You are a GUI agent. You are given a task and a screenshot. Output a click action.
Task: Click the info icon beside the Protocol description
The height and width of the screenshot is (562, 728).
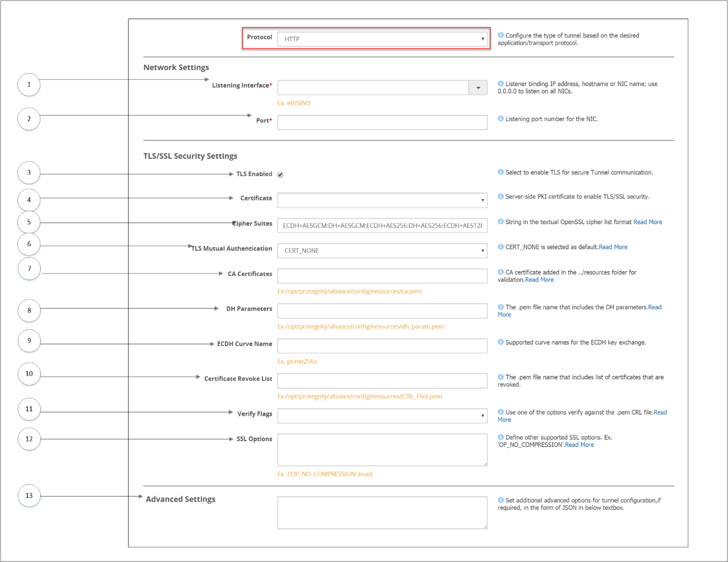[x=500, y=35]
